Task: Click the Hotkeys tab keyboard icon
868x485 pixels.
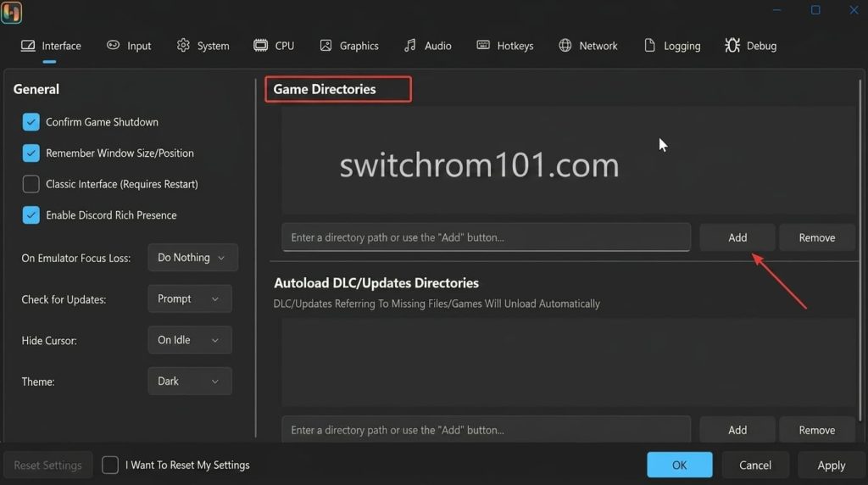Action: tap(483, 45)
